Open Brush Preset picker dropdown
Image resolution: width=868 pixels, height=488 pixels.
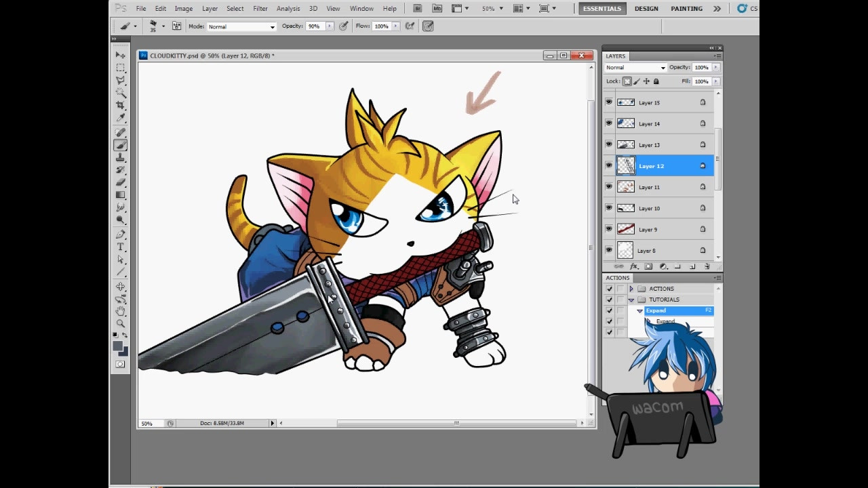tap(163, 26)
